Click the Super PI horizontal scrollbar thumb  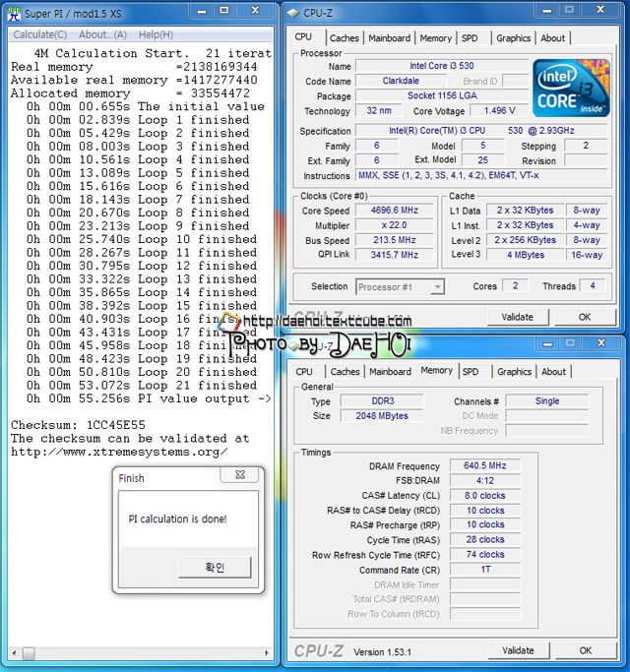(29, 653)
